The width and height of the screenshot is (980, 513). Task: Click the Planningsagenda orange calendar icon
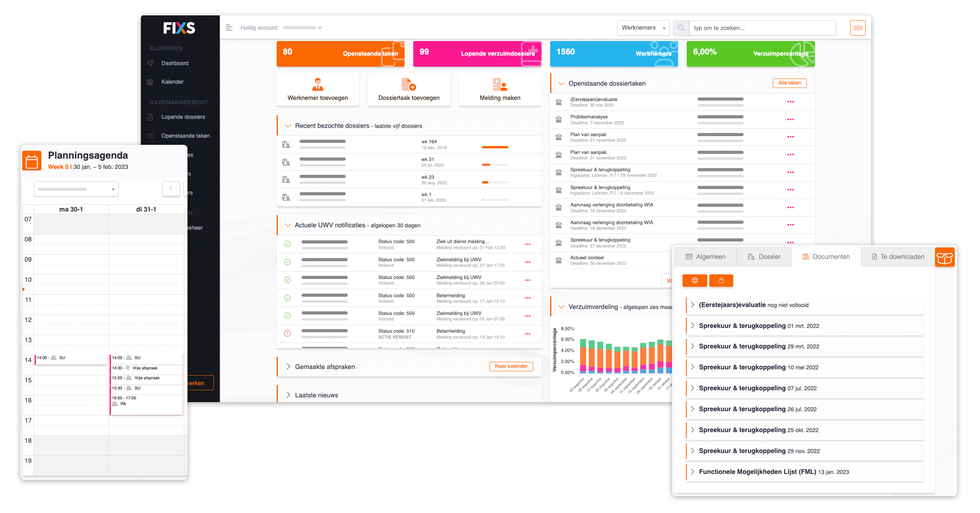[32, 161]
